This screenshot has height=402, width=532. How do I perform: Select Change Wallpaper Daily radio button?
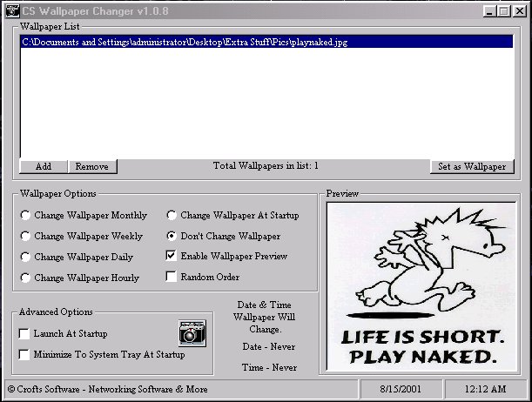point(26,257)
